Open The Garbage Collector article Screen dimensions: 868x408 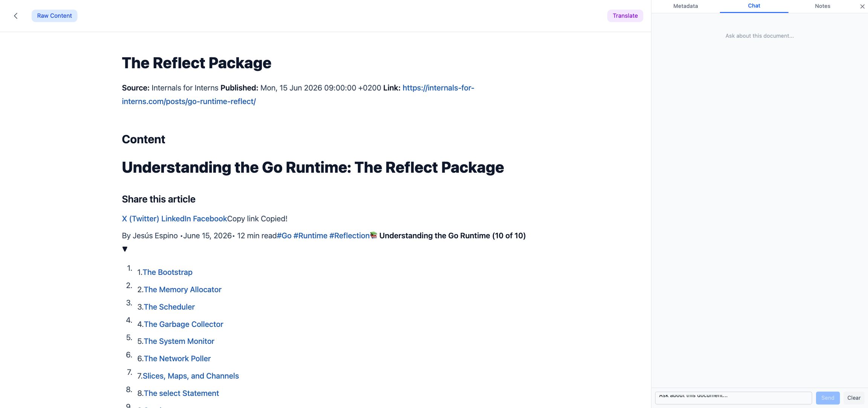pyautogui.click(x=183, y=324)
